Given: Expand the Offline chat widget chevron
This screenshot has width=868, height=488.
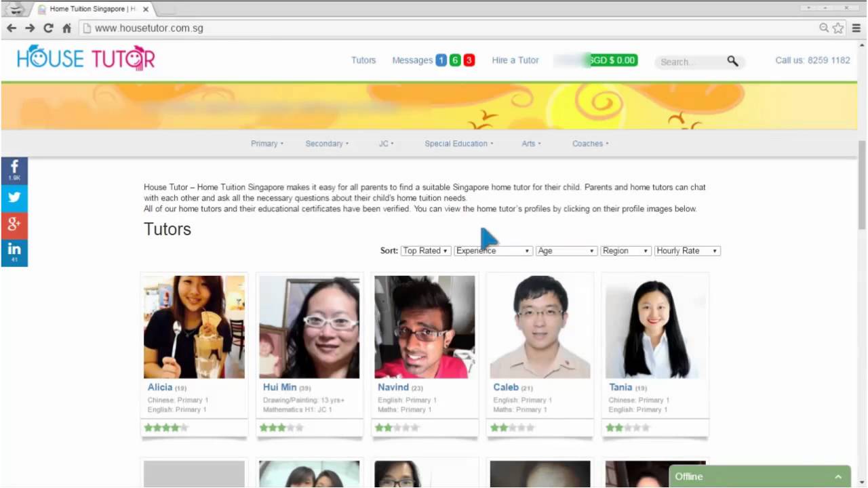Looking at the screenshot, I should pos(838,477).
